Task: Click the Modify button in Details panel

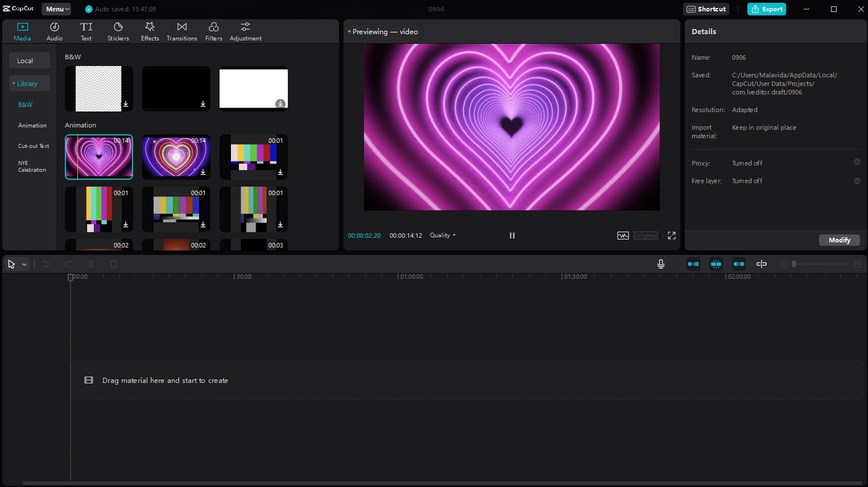Action: [x=839, y=240]
